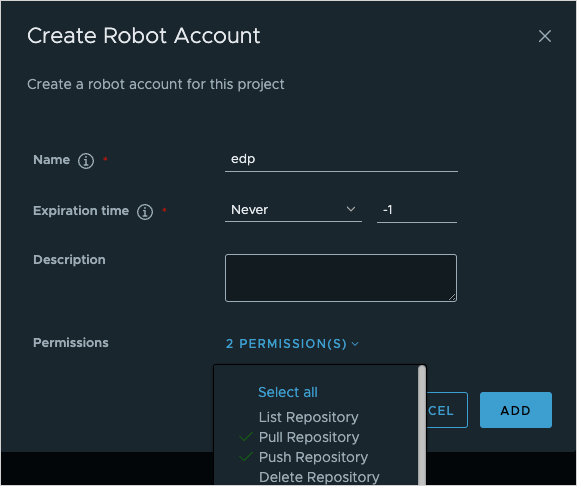Enable the Delete Repository permission
577x486 pixels.
coord(319,477)
